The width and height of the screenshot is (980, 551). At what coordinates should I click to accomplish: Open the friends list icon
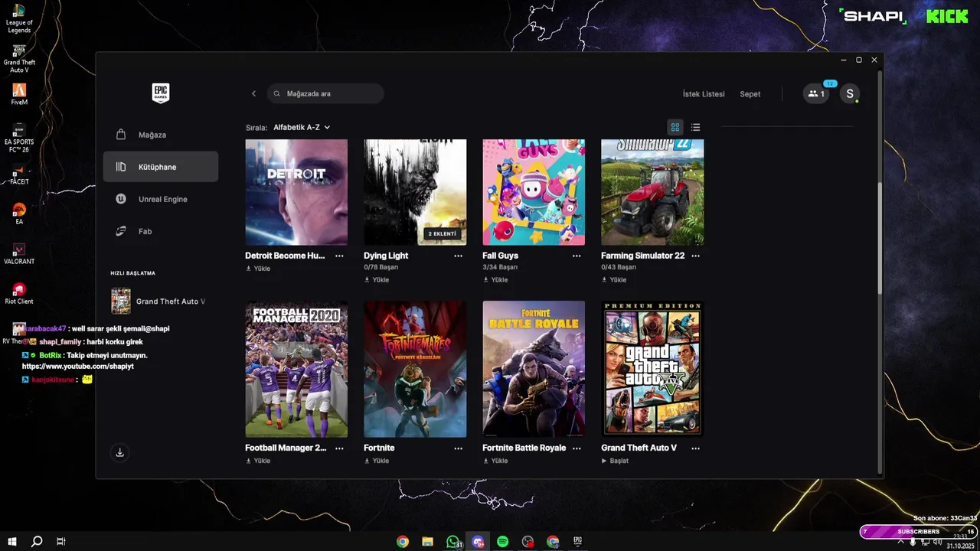816,93
